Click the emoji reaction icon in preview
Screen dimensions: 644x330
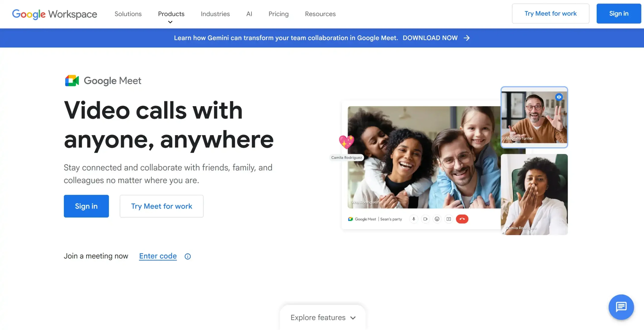point(437,219)
